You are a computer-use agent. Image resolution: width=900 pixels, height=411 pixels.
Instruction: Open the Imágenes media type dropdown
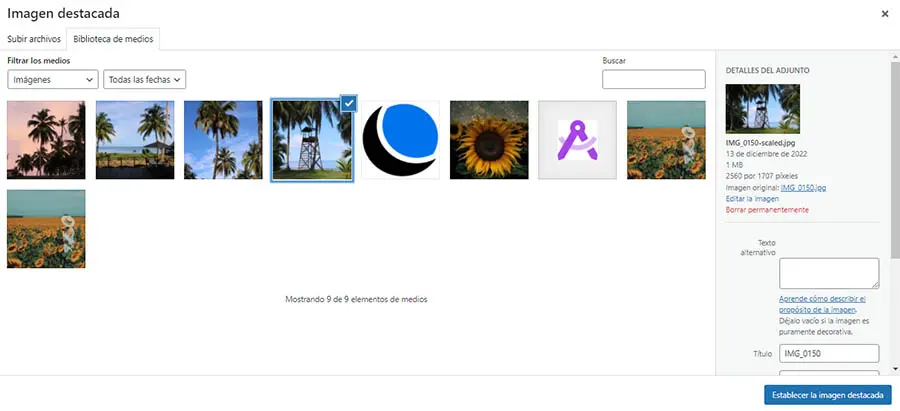point(52,79)
